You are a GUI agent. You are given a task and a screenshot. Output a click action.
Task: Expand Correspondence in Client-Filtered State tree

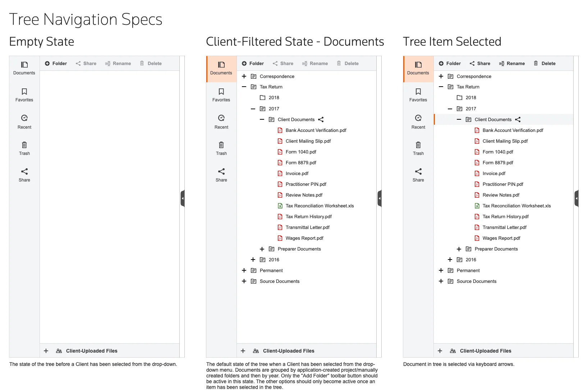pyautogui.click(x=244, y=76)
